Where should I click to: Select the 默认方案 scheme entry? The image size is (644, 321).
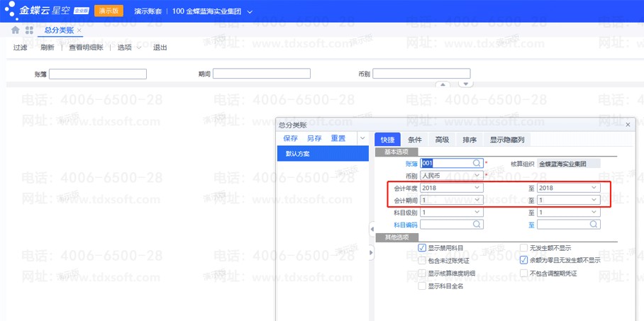pyautogui.click(x=298, y=154)
